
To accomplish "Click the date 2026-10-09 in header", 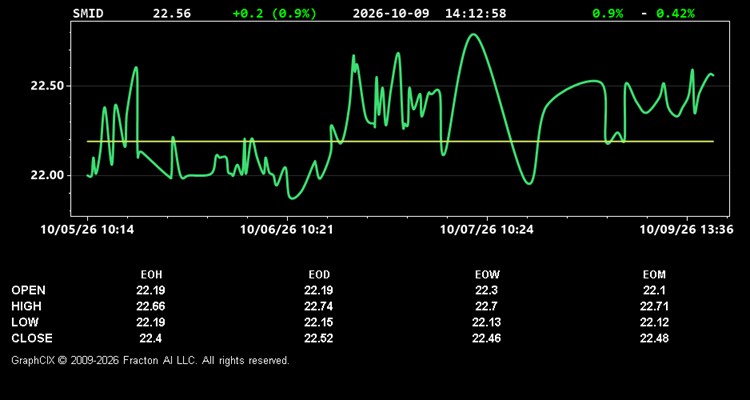I will [x=391, y=13].
